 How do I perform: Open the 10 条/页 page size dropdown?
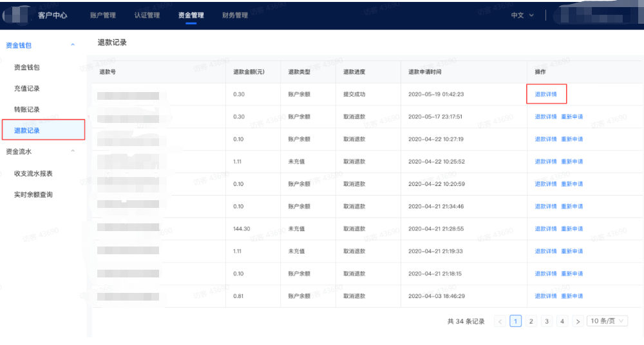tap(607, 321)
